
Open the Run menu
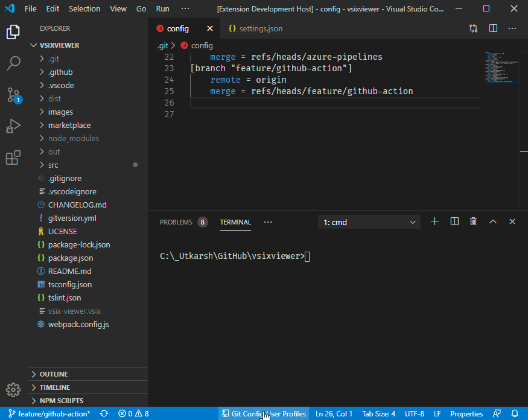[x=163, y=9]
